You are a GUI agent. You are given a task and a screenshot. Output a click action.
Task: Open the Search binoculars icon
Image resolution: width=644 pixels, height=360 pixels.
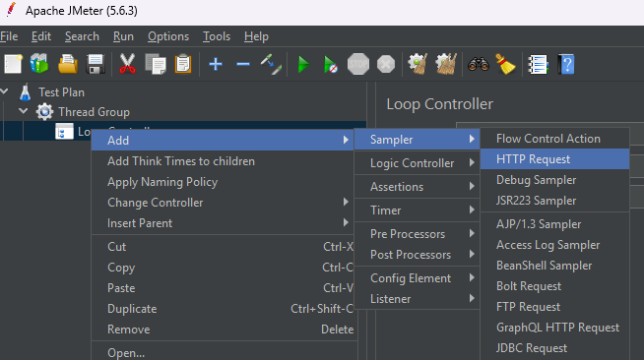coord(479,64)
